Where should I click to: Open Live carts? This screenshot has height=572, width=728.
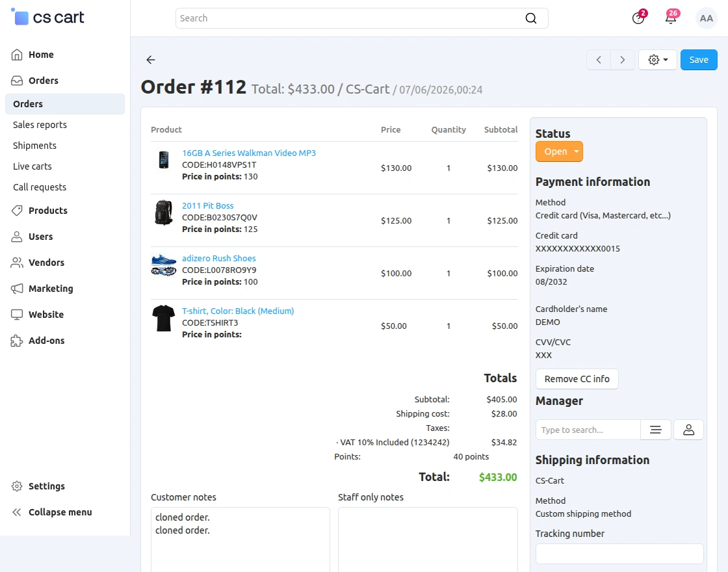(32, 166)
